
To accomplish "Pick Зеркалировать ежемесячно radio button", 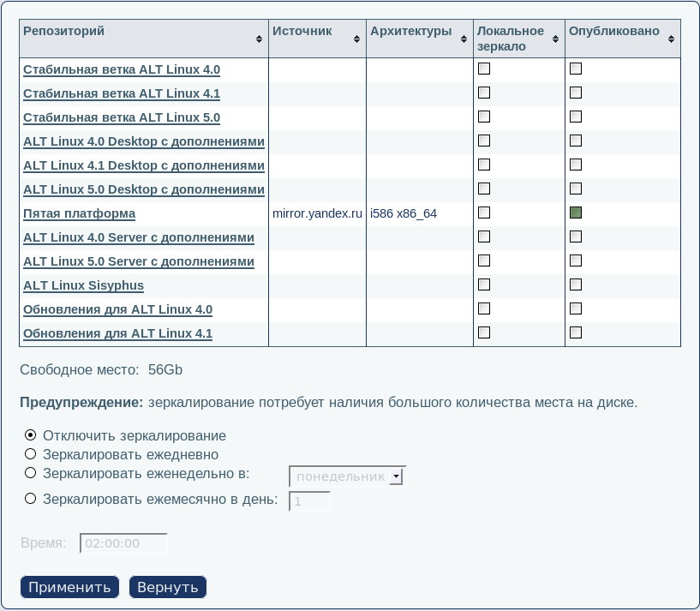I will point(31,499).
